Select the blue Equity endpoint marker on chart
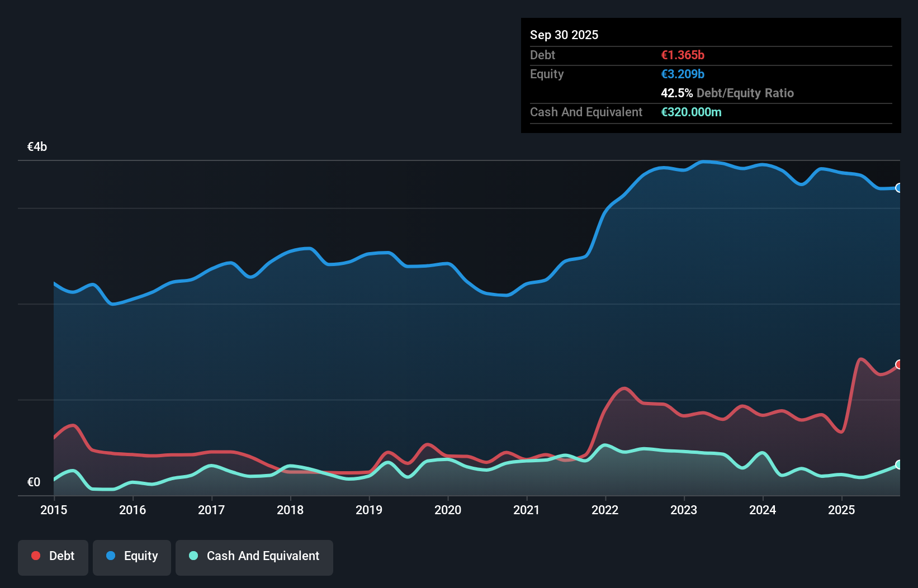 pos(899,188)
